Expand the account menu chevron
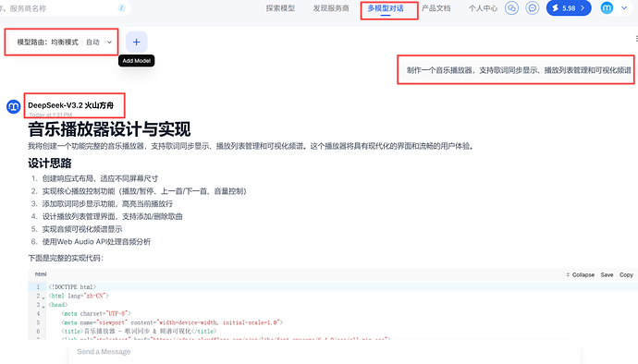 pyautogui.click(x=624, y=8)
